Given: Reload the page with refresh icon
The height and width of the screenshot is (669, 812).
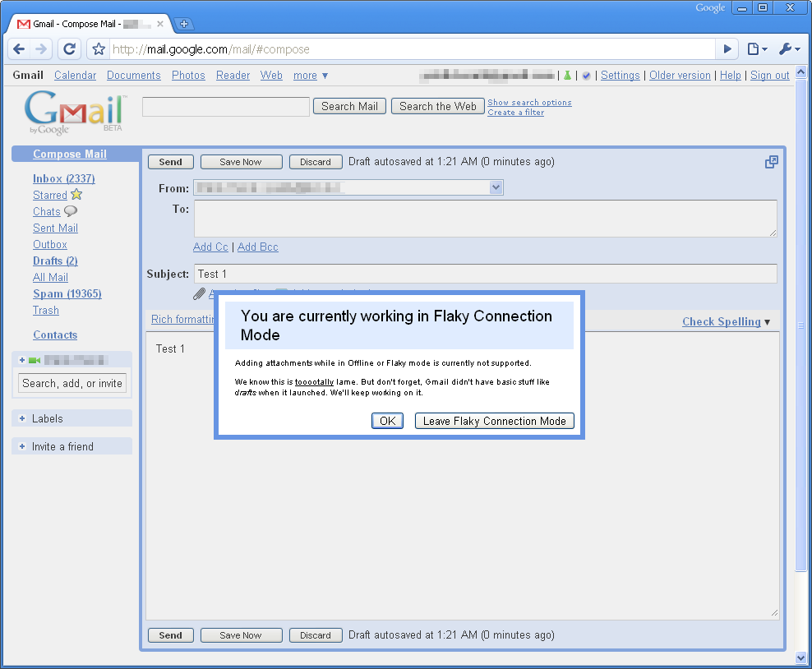Looking at the screenshot, I should coord(69,49).
